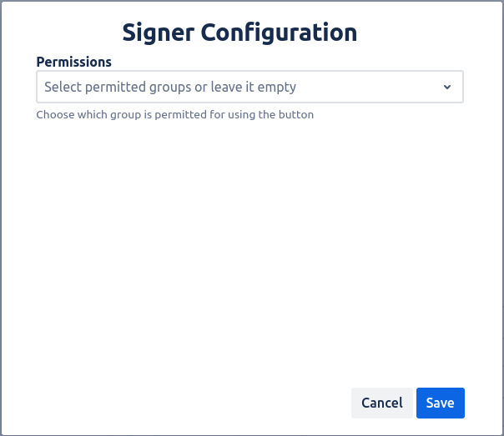504x436 pixels.
Task: Click the Permissions field label
Action: click(x=73, y=62)
